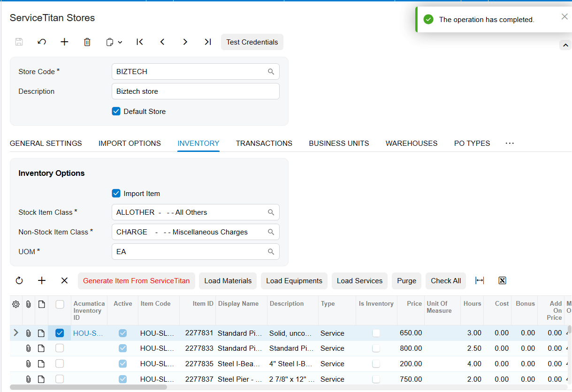Click the Files paperclip column header

(x=29, y=304)
